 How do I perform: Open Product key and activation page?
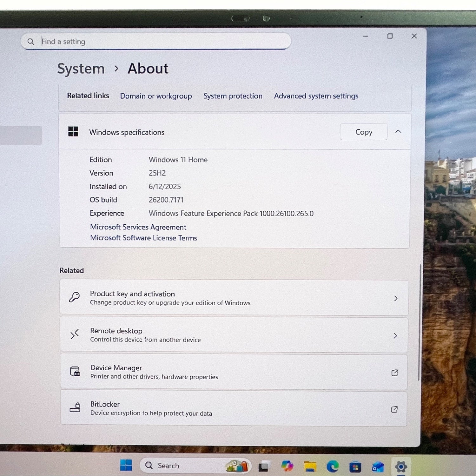(x=234, y=298)
